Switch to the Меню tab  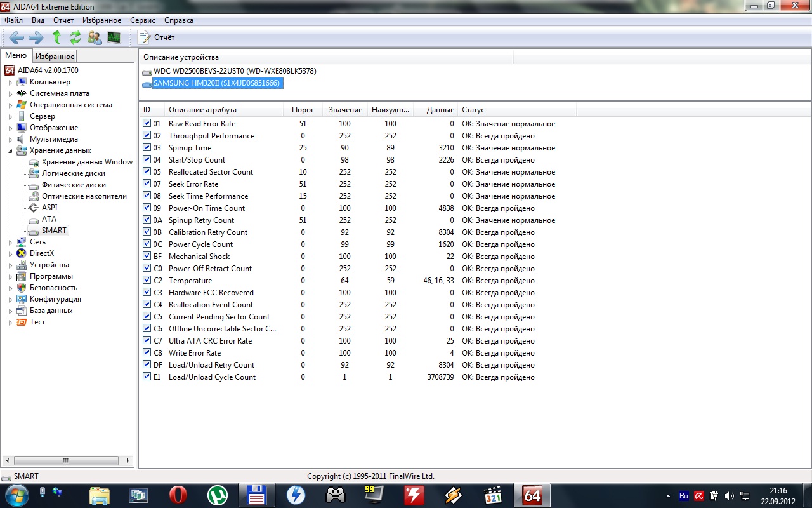point(16,55)
